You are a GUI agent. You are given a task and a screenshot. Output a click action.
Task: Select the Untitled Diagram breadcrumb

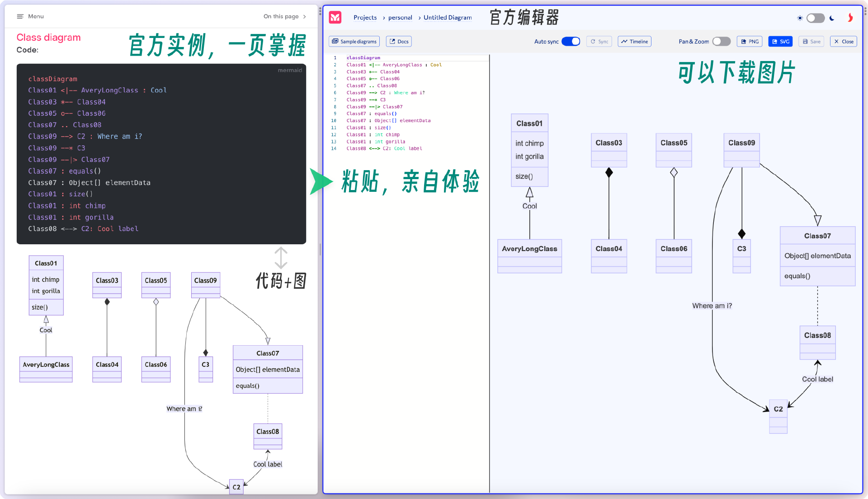pos(448,18)
